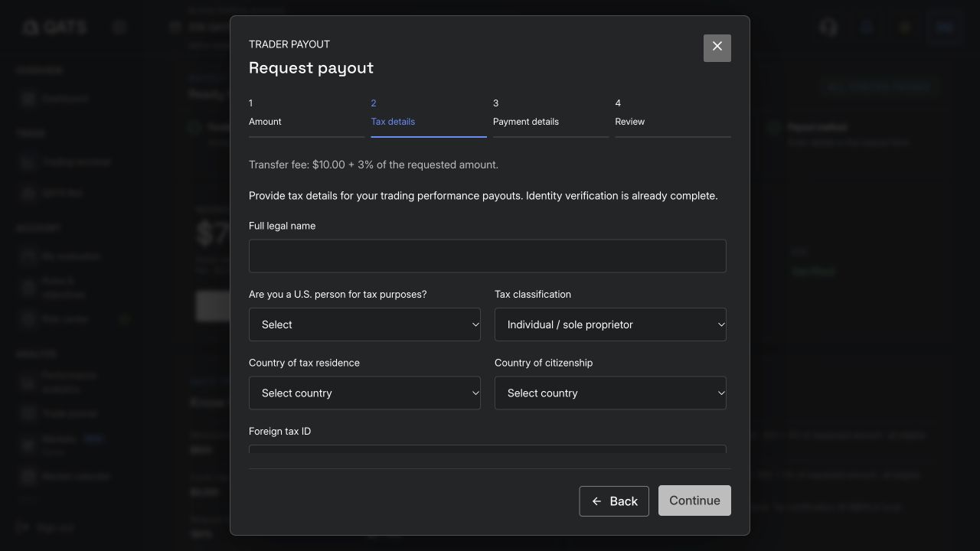Open the U.S. person for tax purposes dropdown
Viewport: 980px width, 551px height.
click(x=364, y=324)
